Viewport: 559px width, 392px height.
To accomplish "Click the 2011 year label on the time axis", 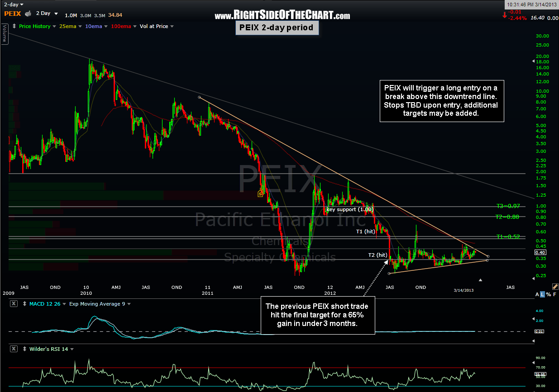I will click(207, 293).
